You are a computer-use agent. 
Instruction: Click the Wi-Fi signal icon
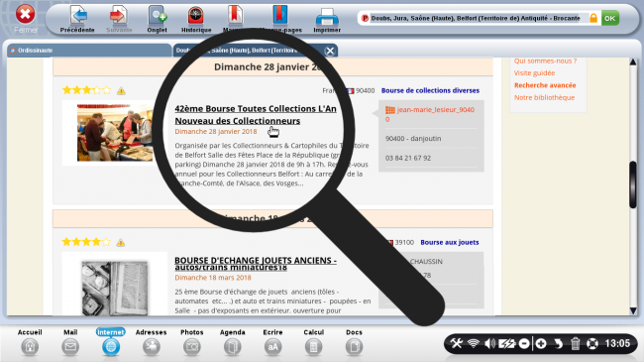[x=474, y=343]
